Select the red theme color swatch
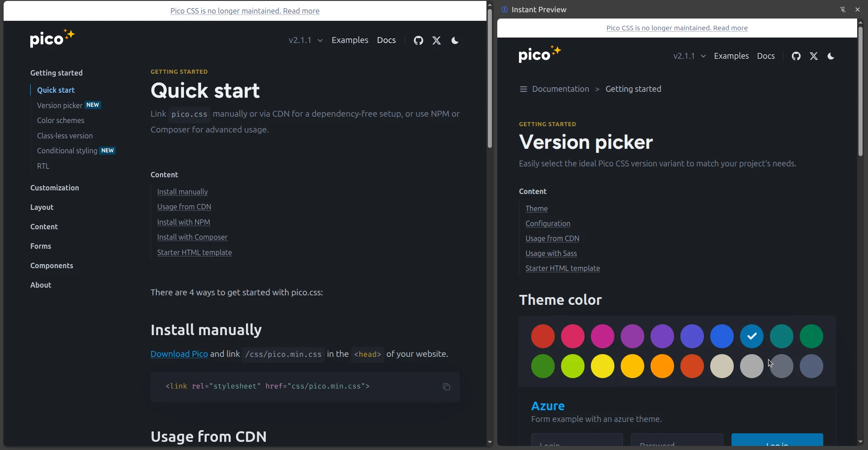This screenshot has height=450, width=868. click(x=543, y=336)
